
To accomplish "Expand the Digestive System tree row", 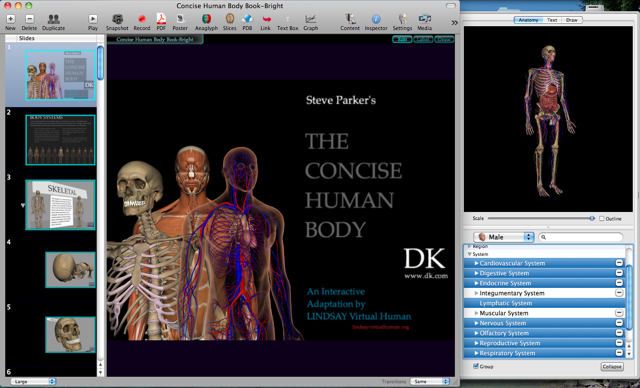I will 476,273.
